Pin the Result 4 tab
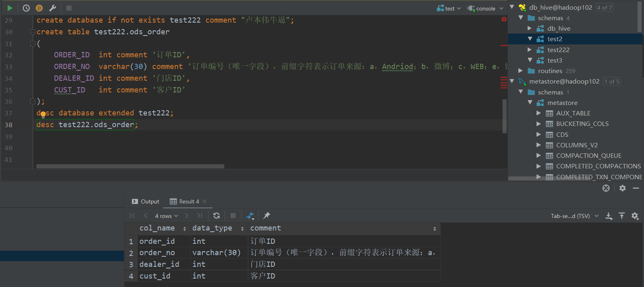Image resolution: width=644 pixels, height=287 pixels. tap(267, 216)
